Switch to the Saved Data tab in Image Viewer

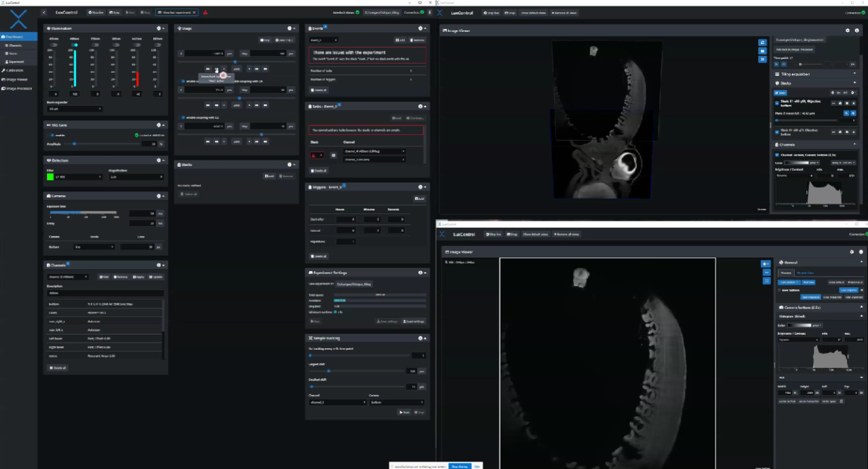tap(806, 273)
